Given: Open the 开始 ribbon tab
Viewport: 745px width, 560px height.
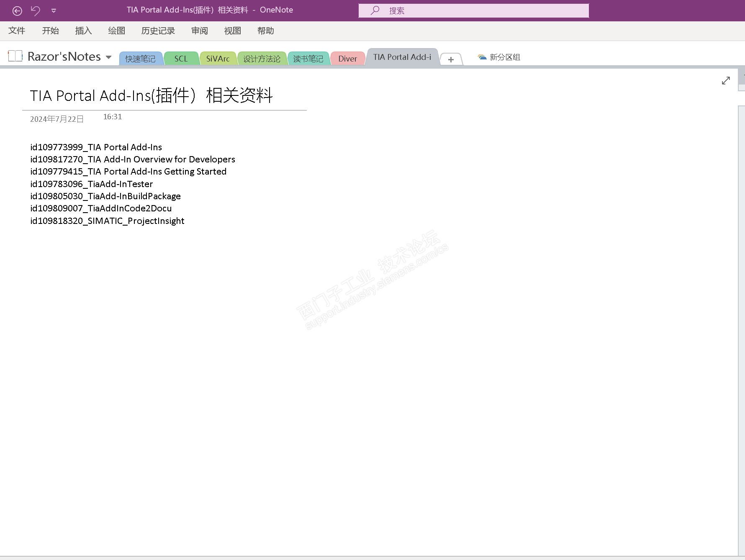Looking at the screenshot, I should [50, 31].
